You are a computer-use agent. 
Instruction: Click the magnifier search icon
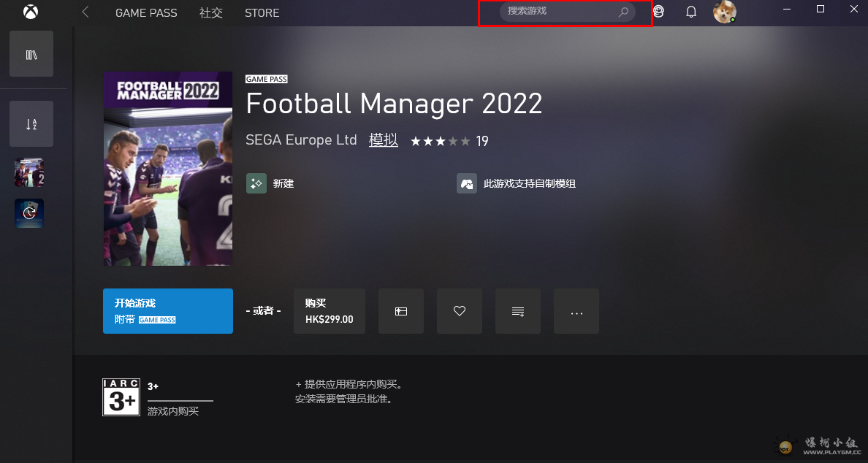623,12
